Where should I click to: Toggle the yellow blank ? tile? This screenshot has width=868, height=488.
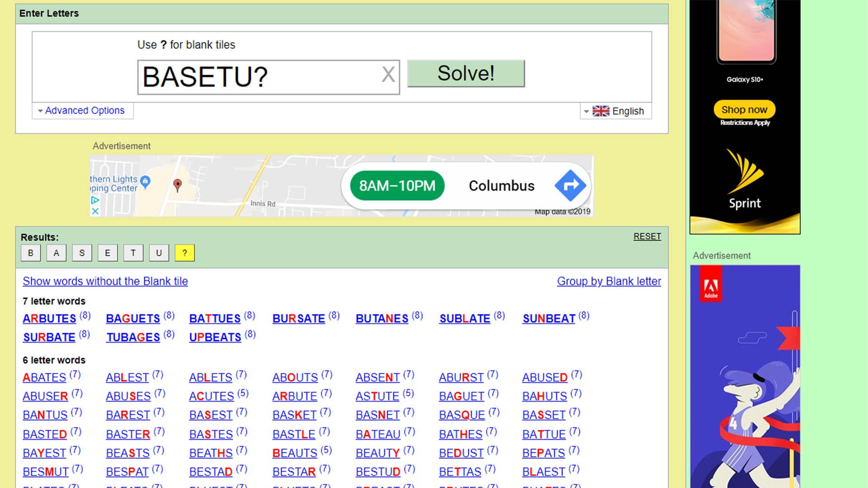click(184, 253)
